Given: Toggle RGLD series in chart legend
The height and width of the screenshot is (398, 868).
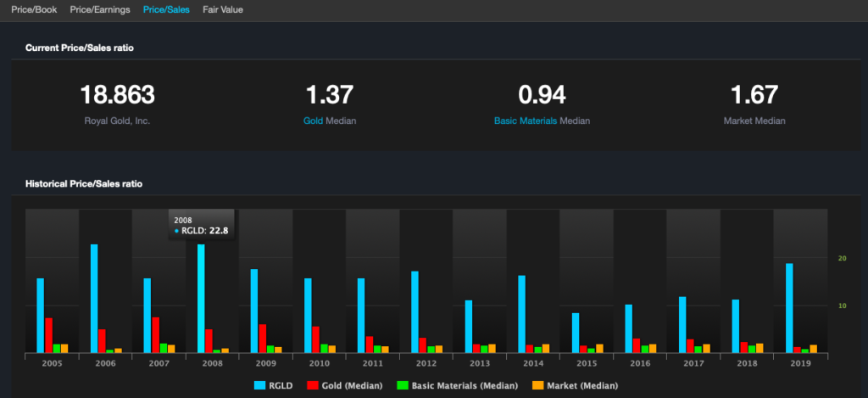Looking at the screenshot, I should click(274, 385).
